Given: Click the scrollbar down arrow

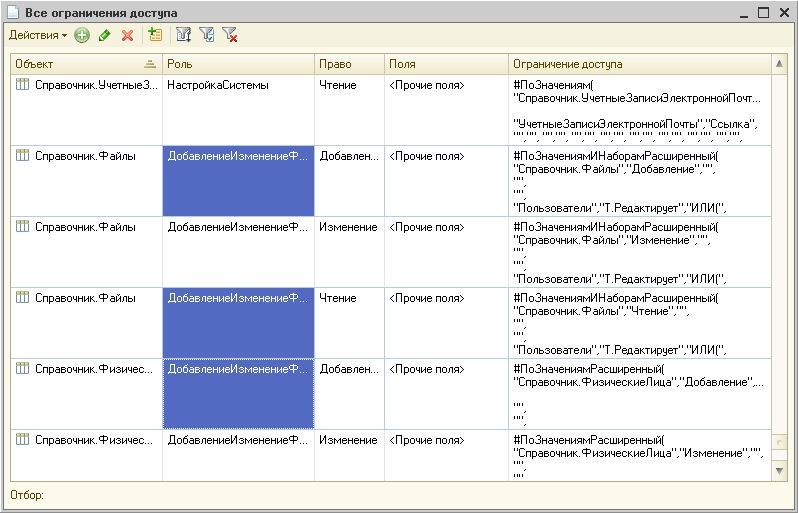Looking at the screenshot, I should point(779,470).
